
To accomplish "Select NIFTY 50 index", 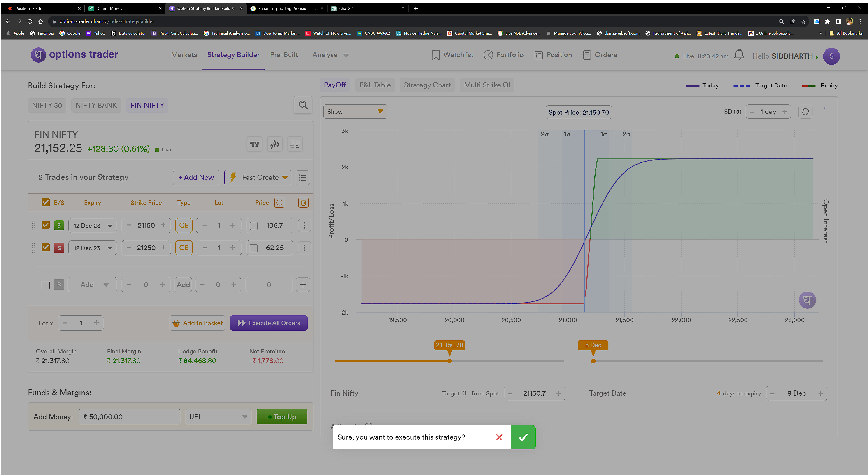I will click(x=47, y=105).
